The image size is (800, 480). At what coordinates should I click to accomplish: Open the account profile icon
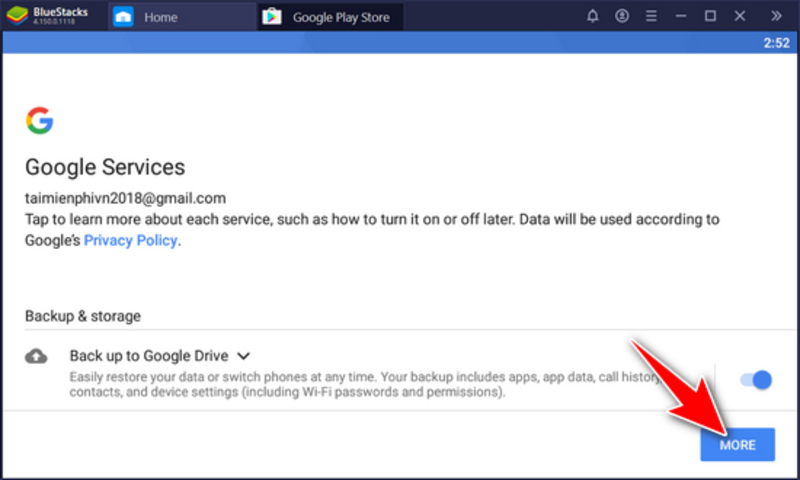click(622, 16)
